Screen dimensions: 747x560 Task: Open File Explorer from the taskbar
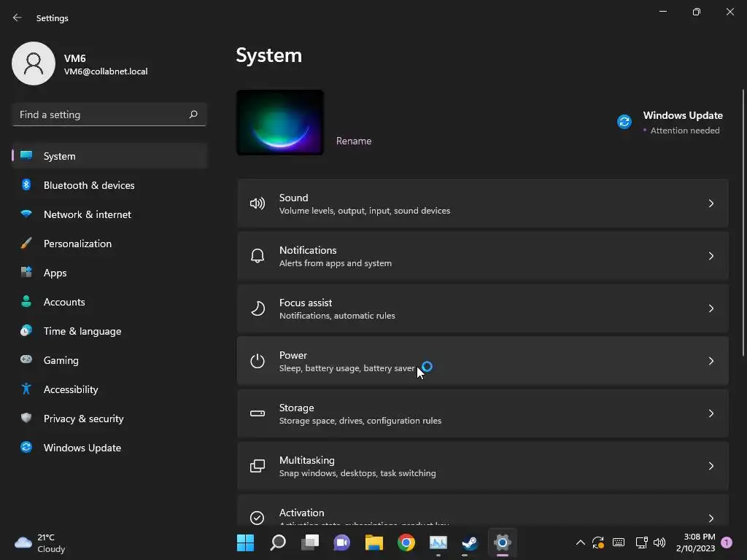(374, 542)
